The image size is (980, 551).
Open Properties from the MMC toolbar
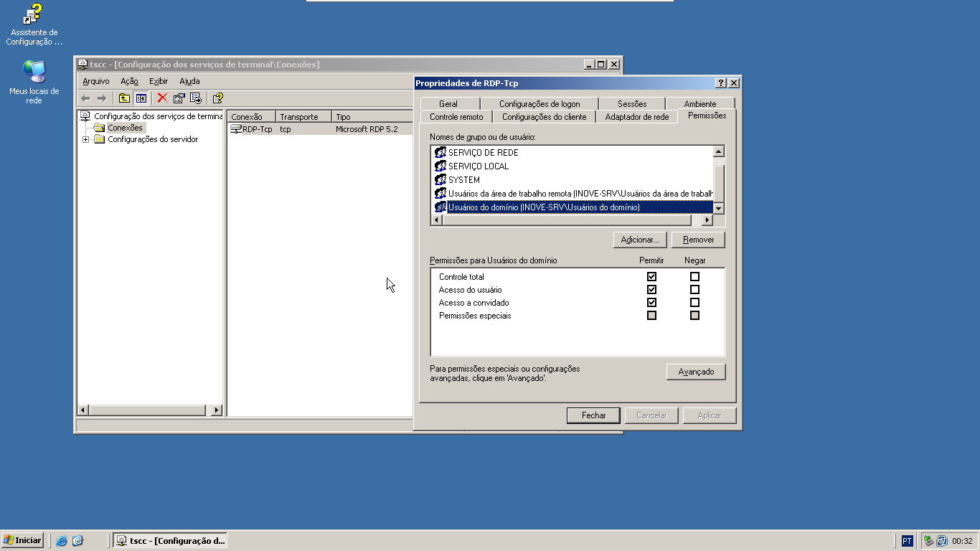179,98
